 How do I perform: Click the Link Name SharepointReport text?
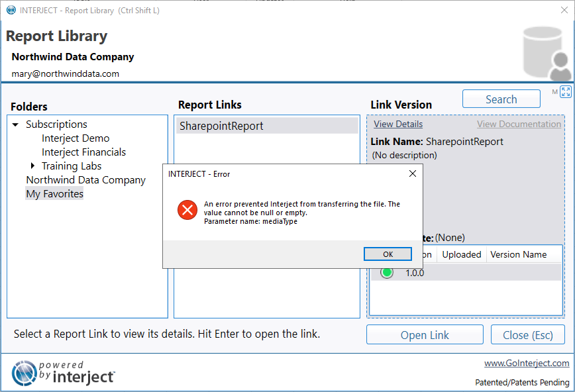coord(437,142)
